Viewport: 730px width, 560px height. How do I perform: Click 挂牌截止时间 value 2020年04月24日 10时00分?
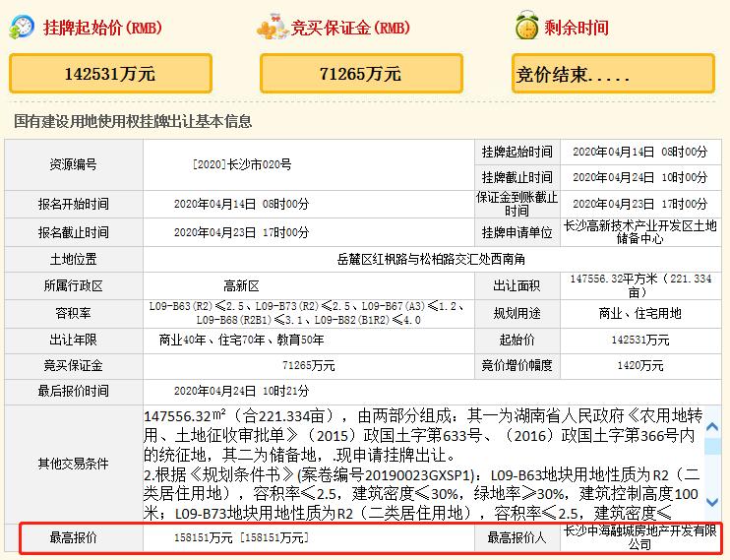coord(640,177)
